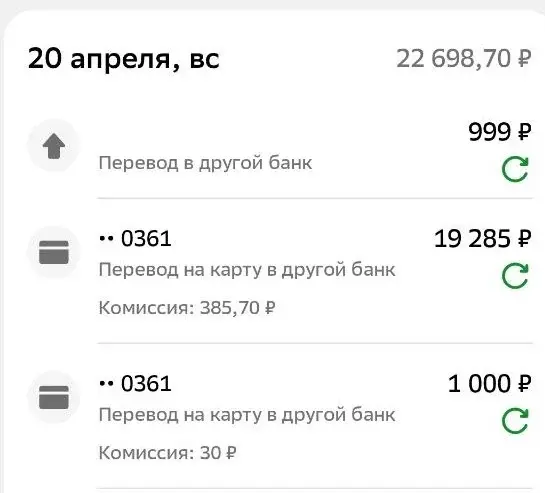Select the 1 000 ₽ amount
Image resolution: width=545 pixels, height=493 pixels.
click(x=490, y=383)
